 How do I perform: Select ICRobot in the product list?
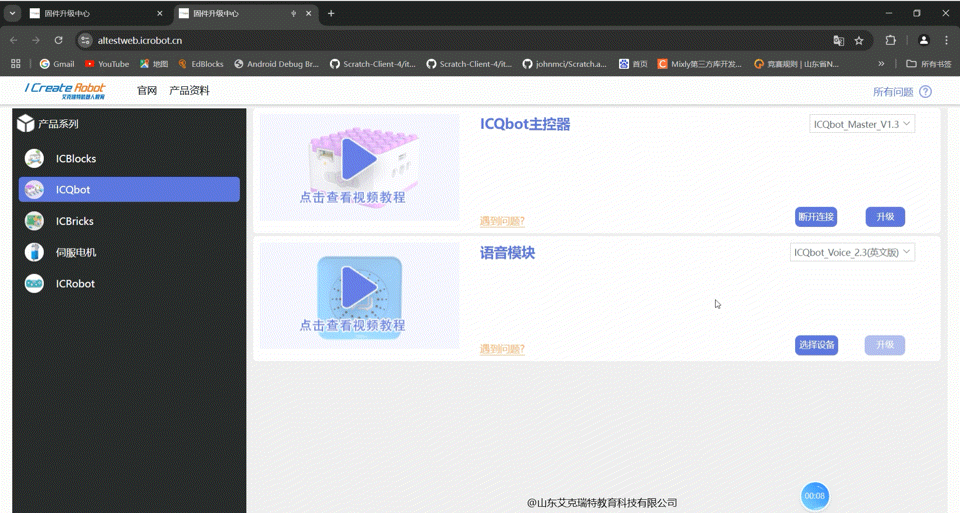[x=129, y=283]
